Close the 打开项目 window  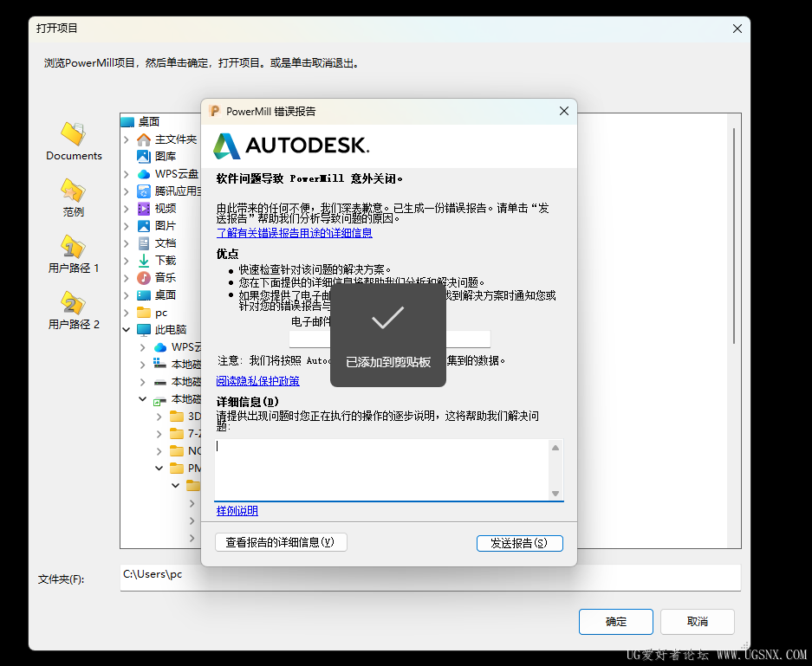[737, 29]
